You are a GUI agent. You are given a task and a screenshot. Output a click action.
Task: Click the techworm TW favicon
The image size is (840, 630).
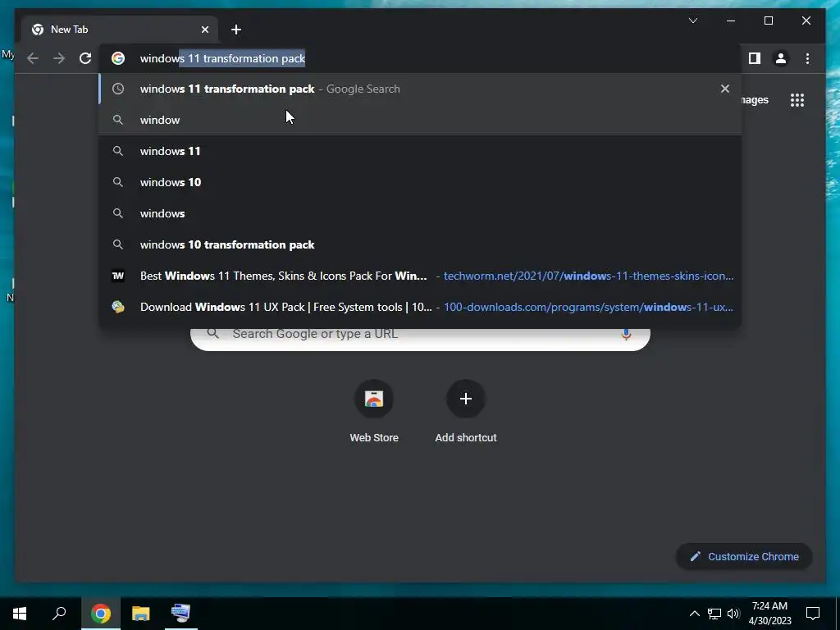coord(118,276)
